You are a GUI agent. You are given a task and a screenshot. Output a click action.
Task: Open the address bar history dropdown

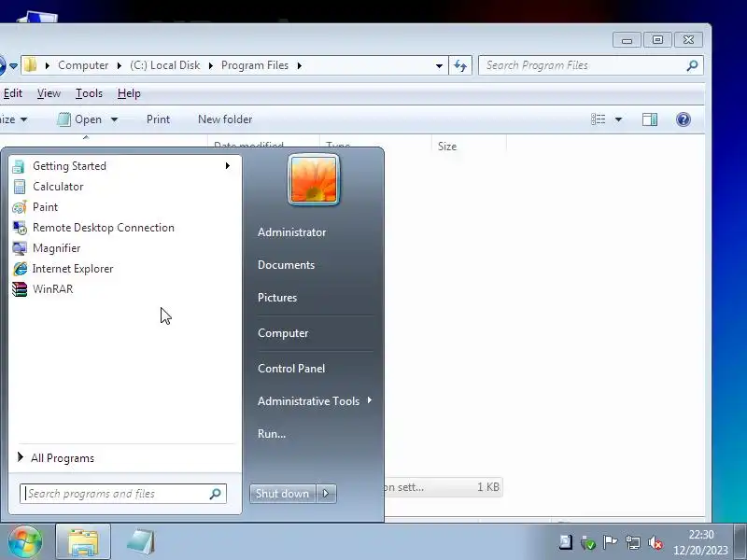tap(439, 65)
